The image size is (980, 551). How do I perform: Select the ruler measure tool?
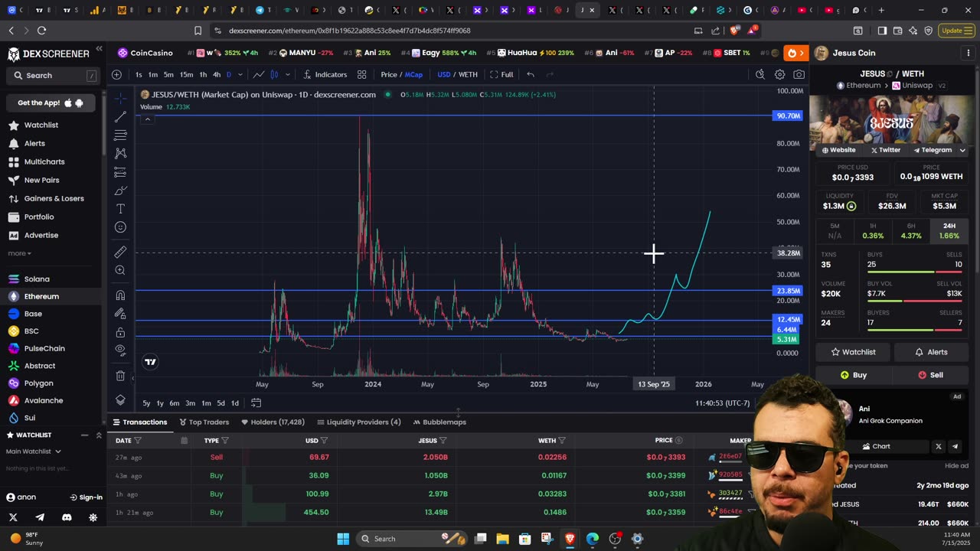pos(120,252)
